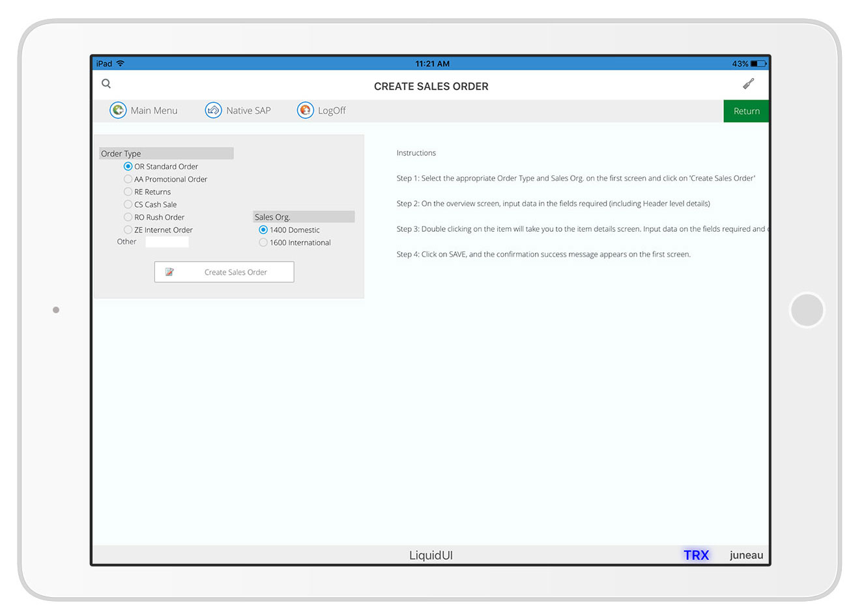Select RE Returns order type
Image resolution: width=866 pixels, height=616 pixels.
pos(128,192)
